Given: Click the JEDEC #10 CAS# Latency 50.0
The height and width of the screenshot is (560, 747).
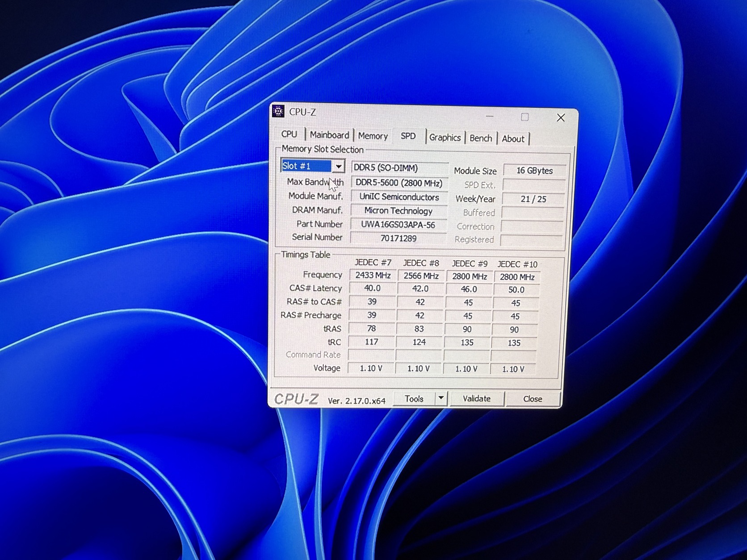Looking at the screenshot, I should pyautogui.click(x=516, y=290).
